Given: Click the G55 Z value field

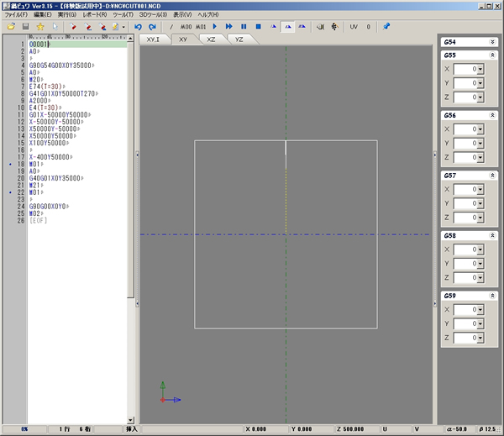Looking at the screenshot, I should 465,97.
